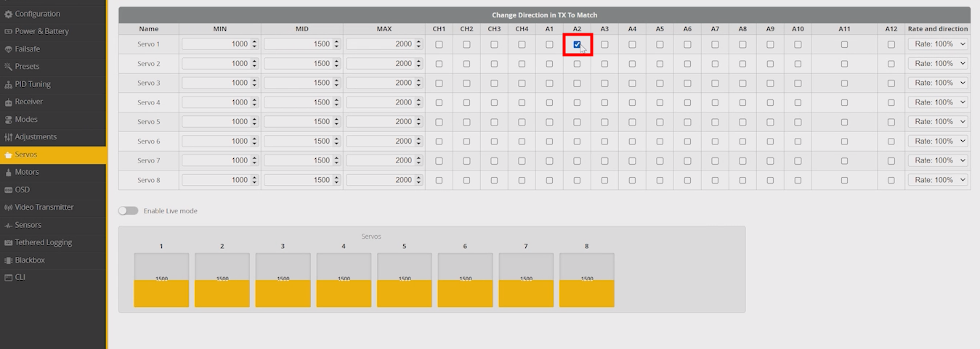Click the Failsafe parachute icon
This screenshot has height=349, width=980.
[9, 49]
